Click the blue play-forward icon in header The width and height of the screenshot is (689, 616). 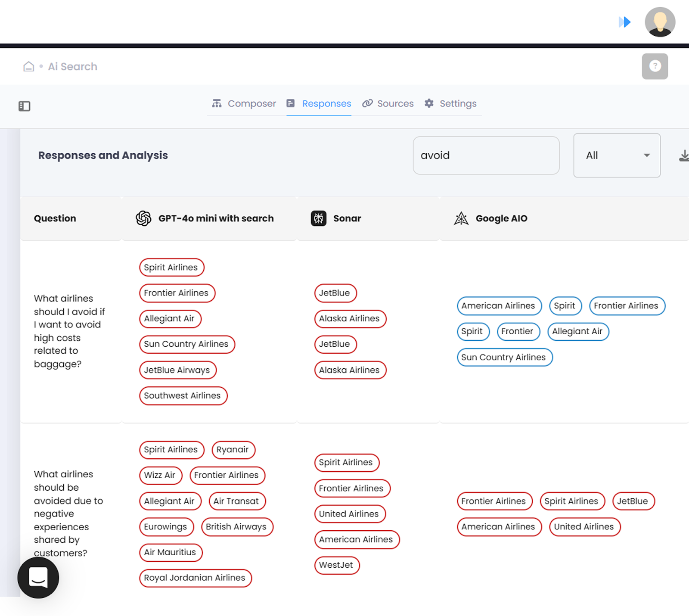point(624,22)
